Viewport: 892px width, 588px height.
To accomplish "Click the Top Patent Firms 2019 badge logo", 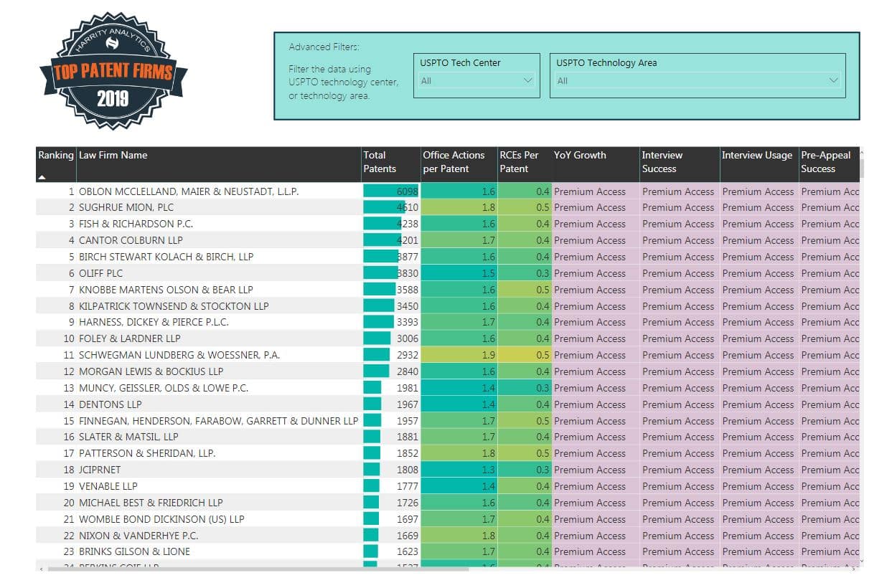I will pos(113,70).
